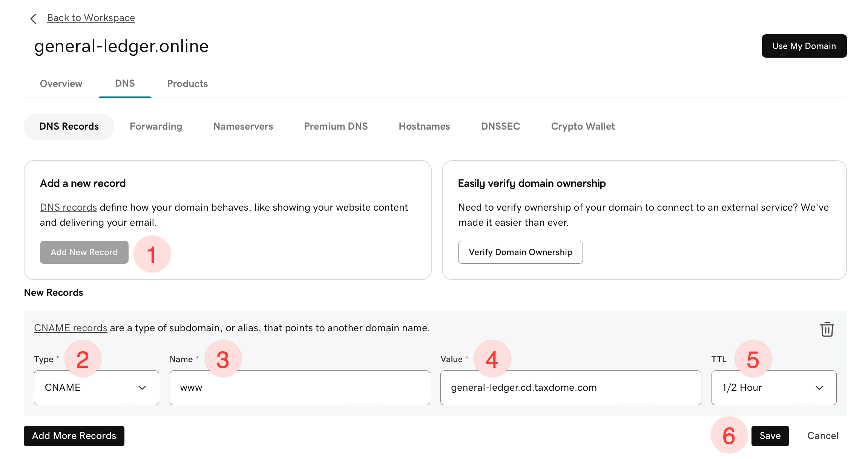
Task: Open the Crypto Wallet section
Action: click(583, 126)
